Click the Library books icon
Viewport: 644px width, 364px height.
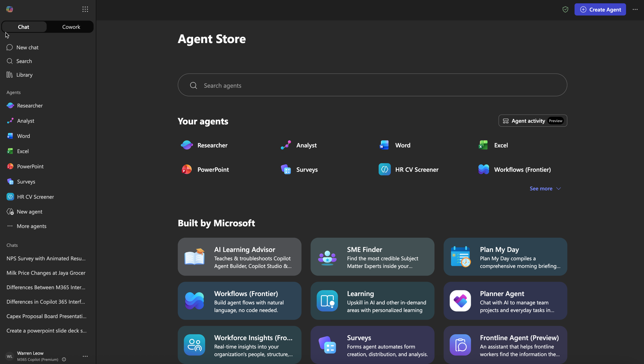click(10, 75)
